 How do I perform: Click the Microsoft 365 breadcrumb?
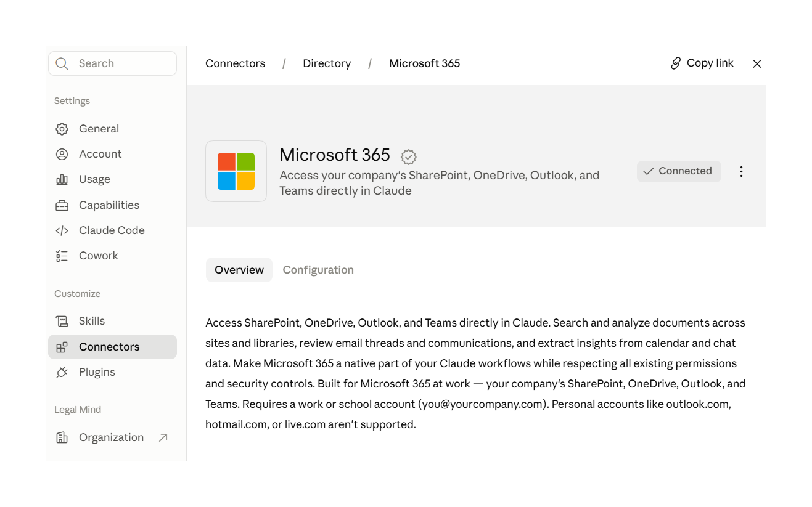(424, 63)
